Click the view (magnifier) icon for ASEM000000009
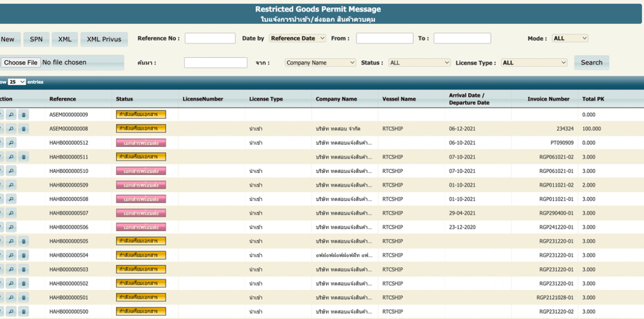The width and height of the screenshot is (644, 319). coord(10,114)
